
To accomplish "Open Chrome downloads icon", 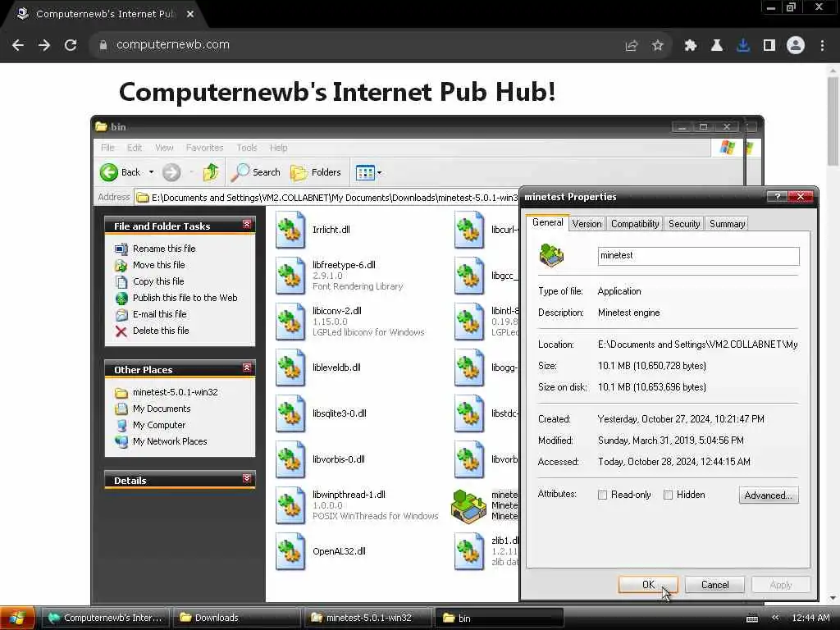I will pyautogui.click(x=743, y=46).
